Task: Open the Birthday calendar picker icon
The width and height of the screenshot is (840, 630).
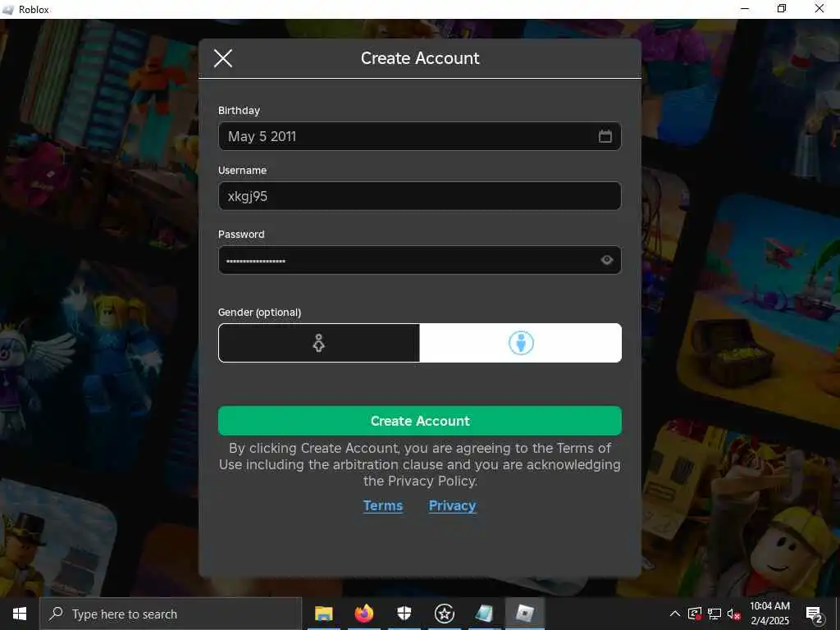Action: pos(605,136)
